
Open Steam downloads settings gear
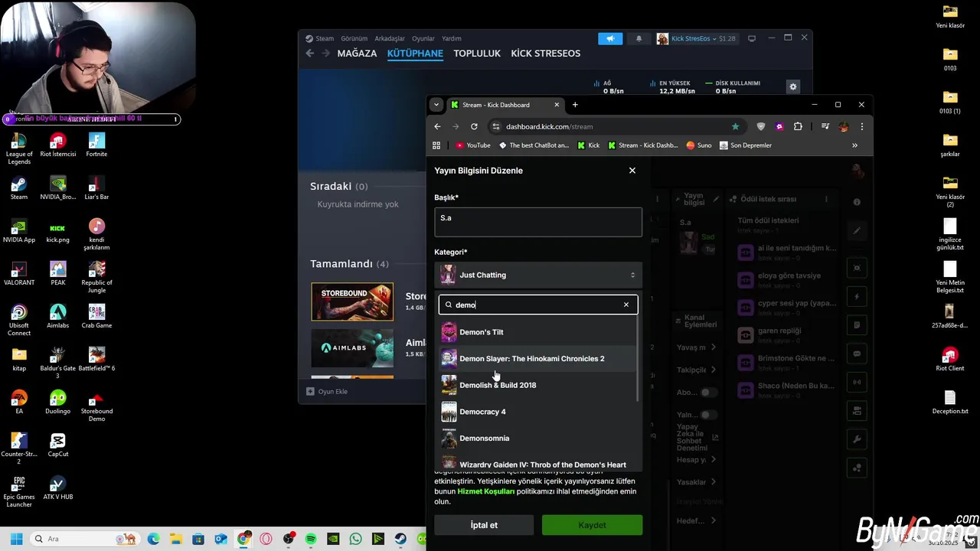tap(793, 86)
